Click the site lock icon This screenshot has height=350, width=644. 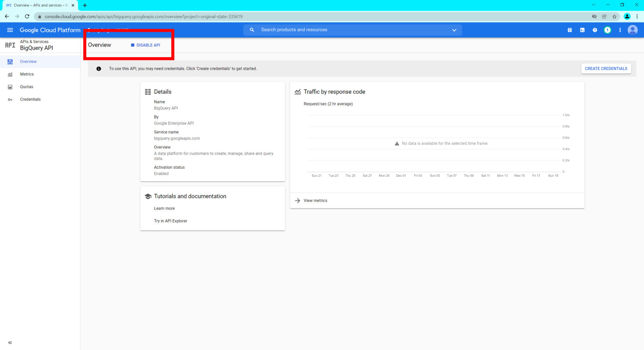(x=39, y=16)
